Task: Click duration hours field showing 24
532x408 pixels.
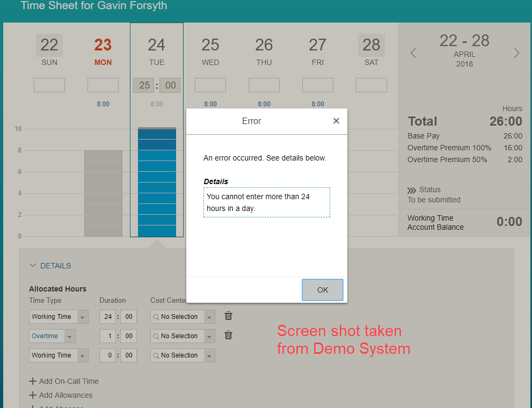Action: pyautogui.click(x=107, y=317)
